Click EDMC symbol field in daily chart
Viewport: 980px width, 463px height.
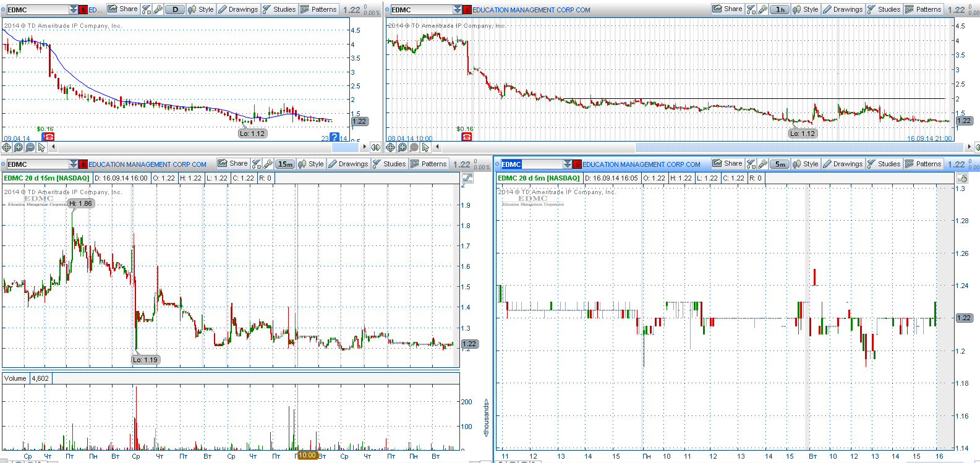pos(37,9)
